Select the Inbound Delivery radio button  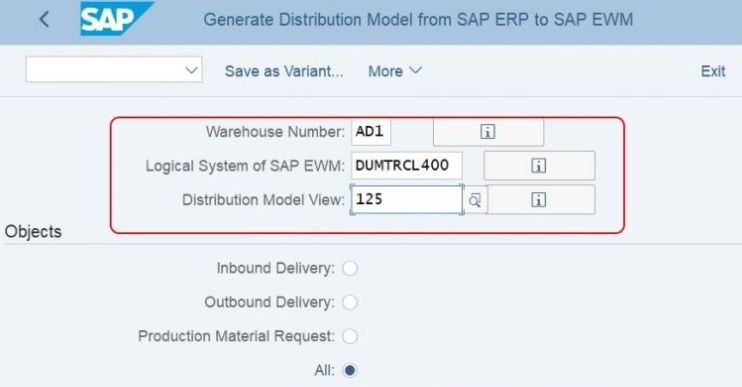(x=350, y=268)
